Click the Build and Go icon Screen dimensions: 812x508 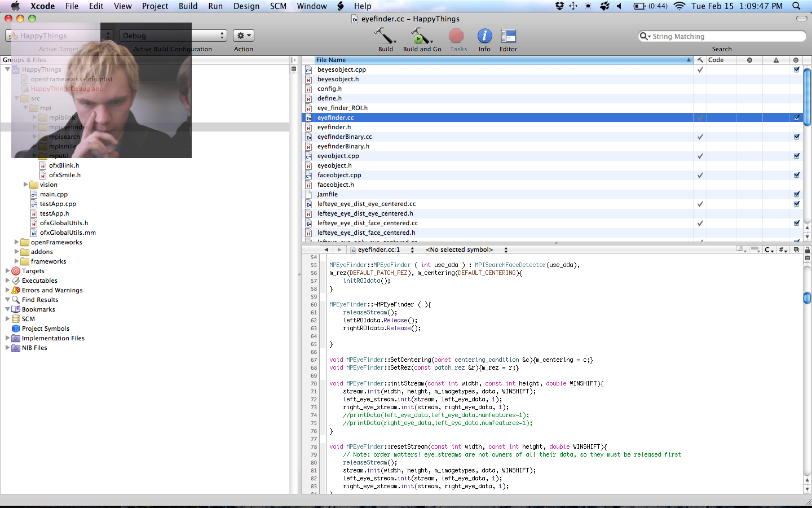pyautogui.click(x=420, y=36)
